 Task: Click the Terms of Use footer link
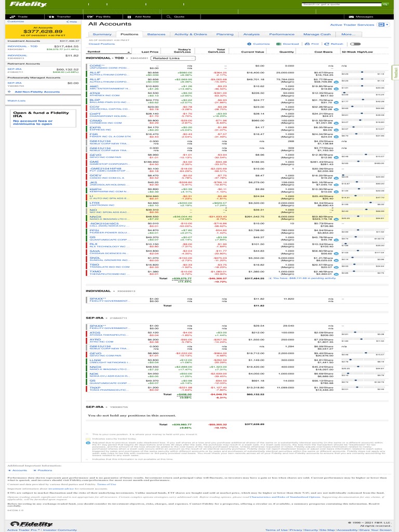[276, 529]
